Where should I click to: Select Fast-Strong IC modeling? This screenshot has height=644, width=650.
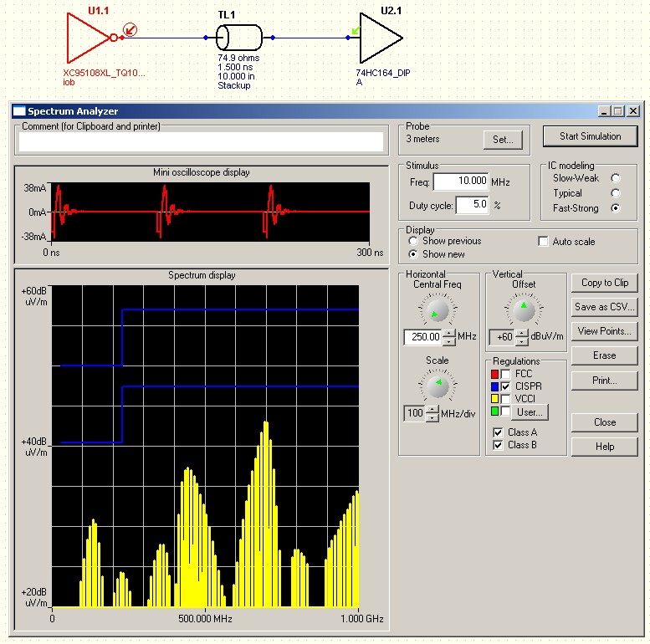[x=616, y=208]
